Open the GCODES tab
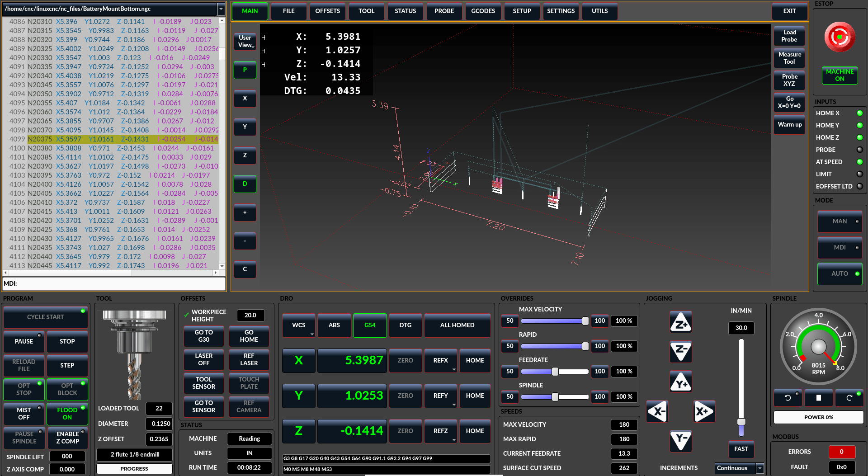Image resolution: width=868 pixels, height=476 pixels. 483,11
